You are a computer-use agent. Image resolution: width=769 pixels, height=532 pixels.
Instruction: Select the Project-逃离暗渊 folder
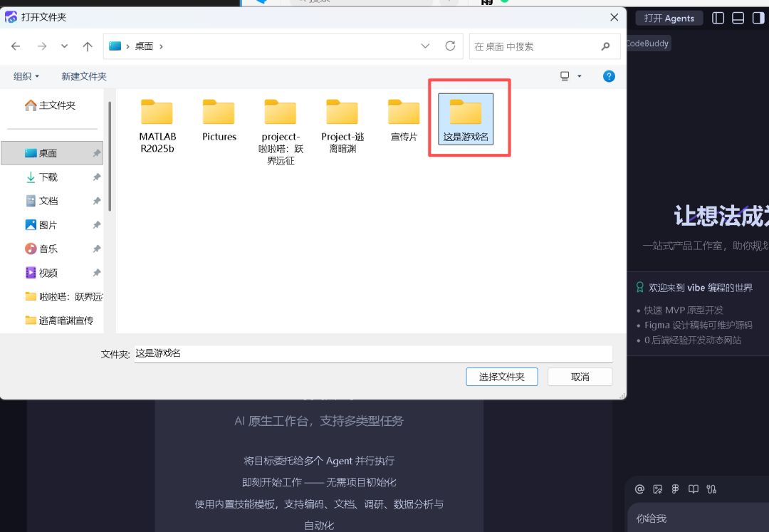[342, 126]
